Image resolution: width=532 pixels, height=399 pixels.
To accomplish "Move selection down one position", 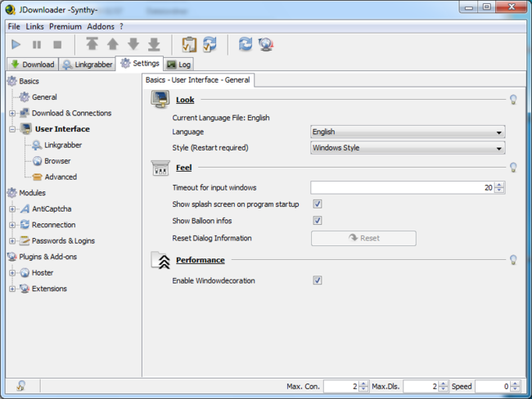I will tap(133, 44).
